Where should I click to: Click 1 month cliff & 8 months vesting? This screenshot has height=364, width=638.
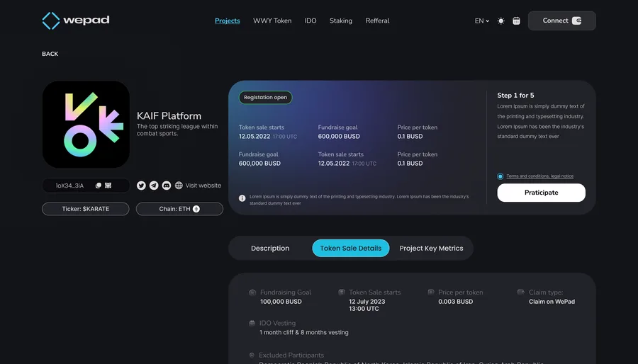click(304, 332)
